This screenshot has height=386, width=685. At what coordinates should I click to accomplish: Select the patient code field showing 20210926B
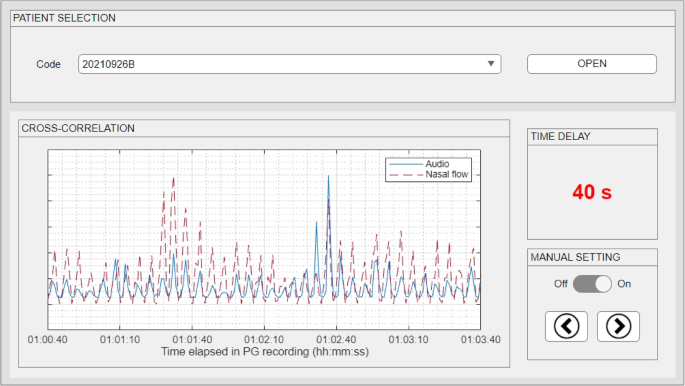(289, 64)
